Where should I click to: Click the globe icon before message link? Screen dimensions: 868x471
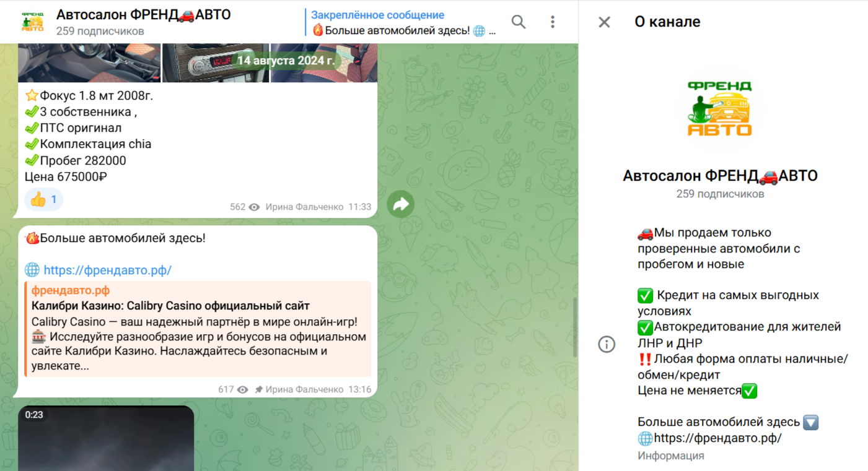[32, 270]
